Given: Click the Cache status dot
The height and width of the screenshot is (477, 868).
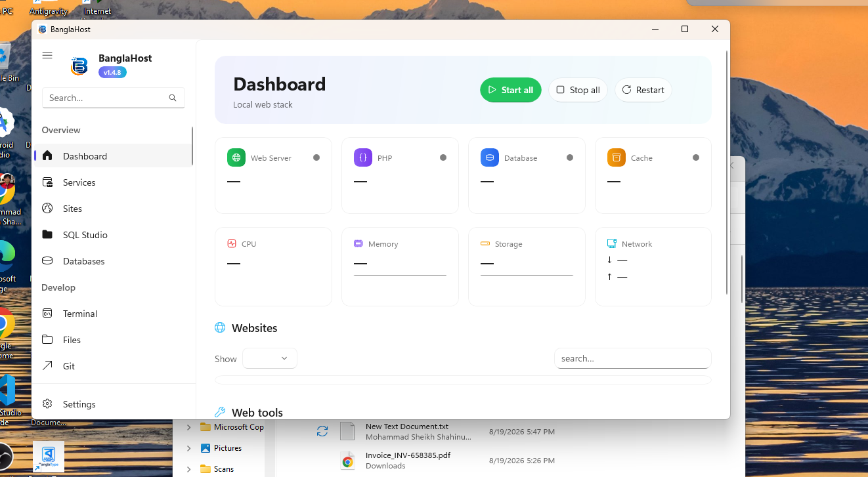Looking at the screenshot, I should click(696, 157).
